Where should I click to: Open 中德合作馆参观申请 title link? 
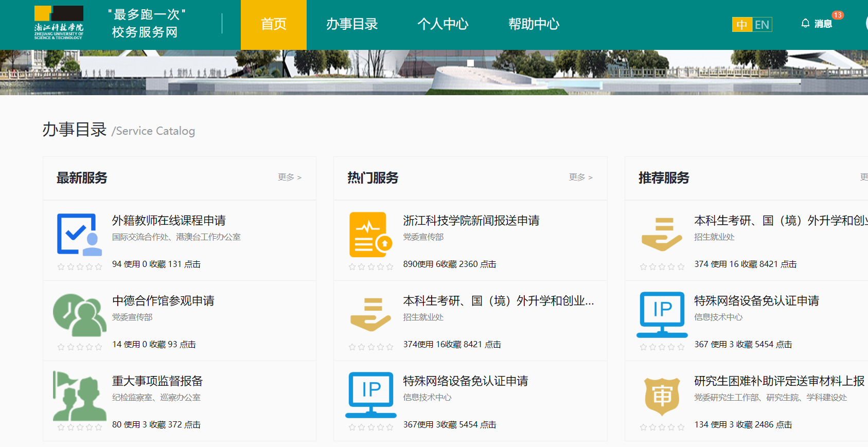163,301
